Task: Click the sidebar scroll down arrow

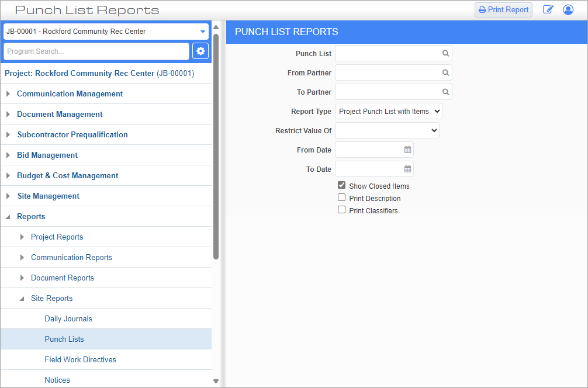Action: pos(216,381)
